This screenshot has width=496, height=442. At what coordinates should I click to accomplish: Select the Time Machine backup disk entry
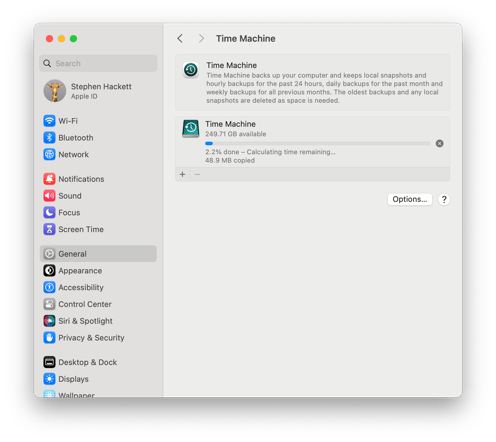(312, 142)
